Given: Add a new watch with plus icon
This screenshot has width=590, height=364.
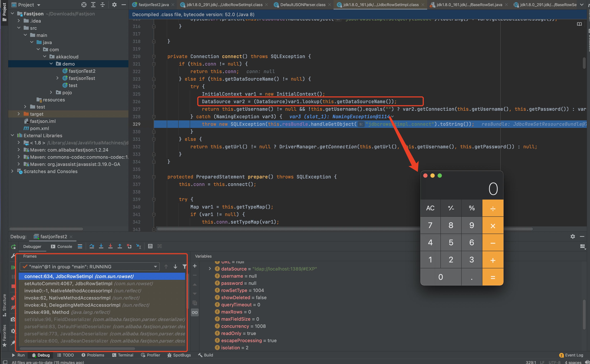Looking at the screenshot, I should (x=195, y=266).
